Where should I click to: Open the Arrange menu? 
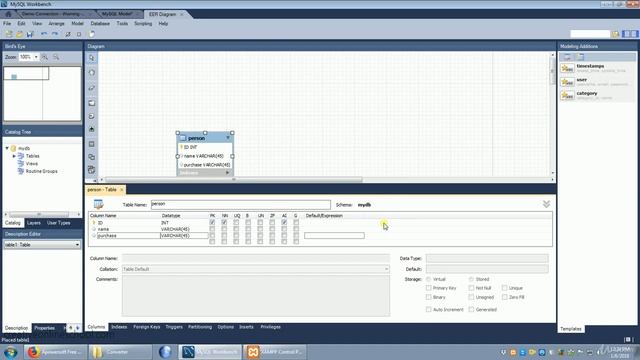point(56,24)
